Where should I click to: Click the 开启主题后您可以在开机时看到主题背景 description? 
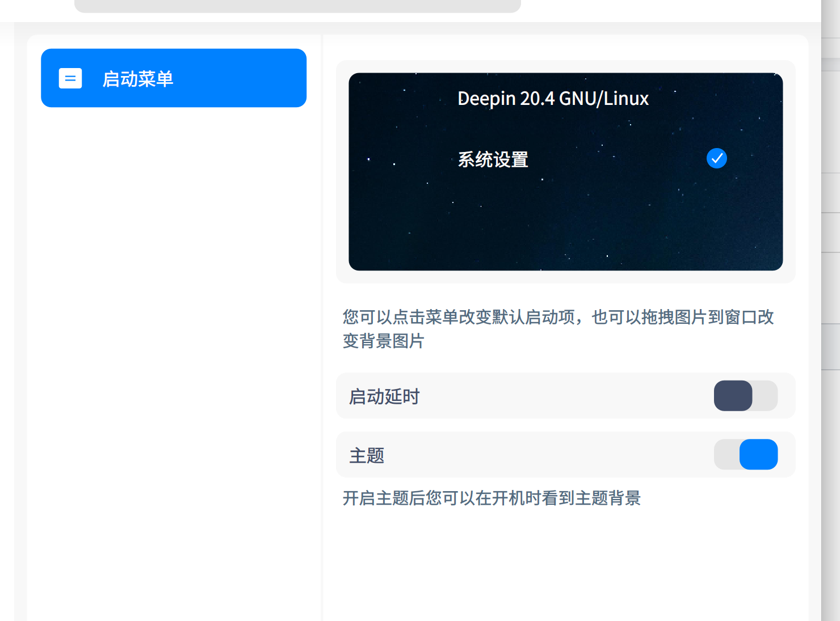click(492, 498)
